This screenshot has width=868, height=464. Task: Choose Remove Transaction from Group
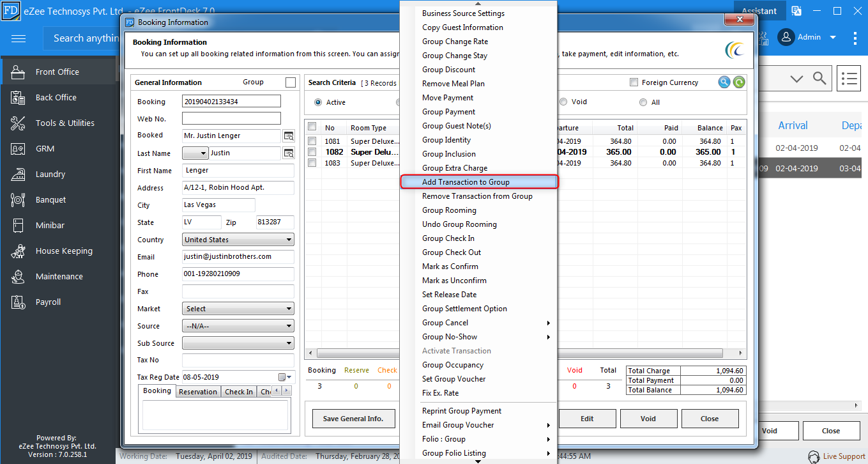pos(478,196)
